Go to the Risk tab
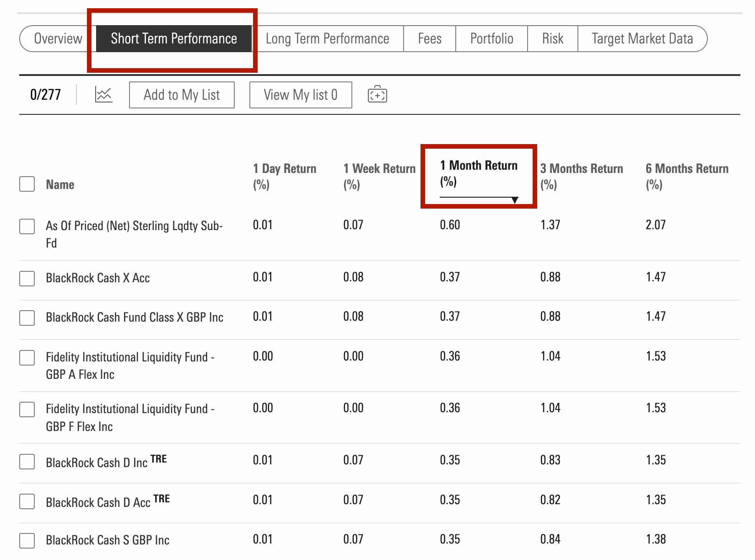The image size is (755, 560). click(552, 38)
